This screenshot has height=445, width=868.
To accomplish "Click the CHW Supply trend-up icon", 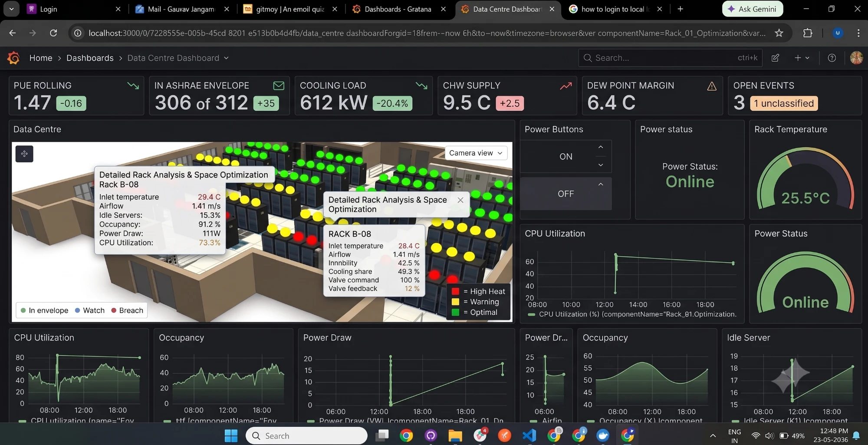I will (566, 86).
